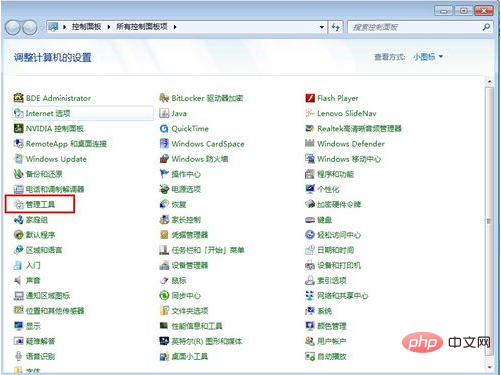The width and height of the screenshot is (501, 375).
Task: Open the 家长控制 link
Action: 186,220
